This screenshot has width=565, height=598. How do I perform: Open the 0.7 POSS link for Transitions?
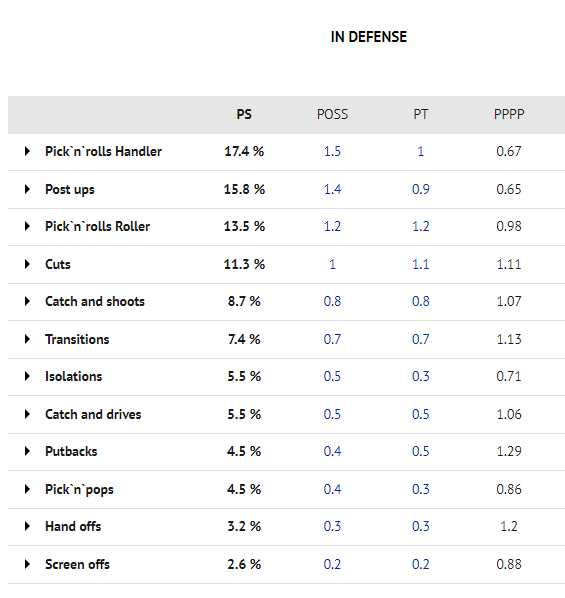332,339
